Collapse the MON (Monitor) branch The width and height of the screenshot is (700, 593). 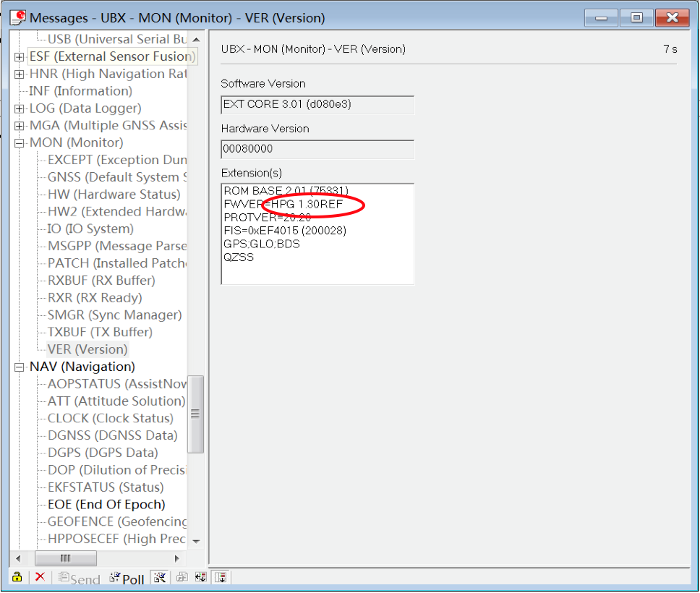tap(19, 142)
